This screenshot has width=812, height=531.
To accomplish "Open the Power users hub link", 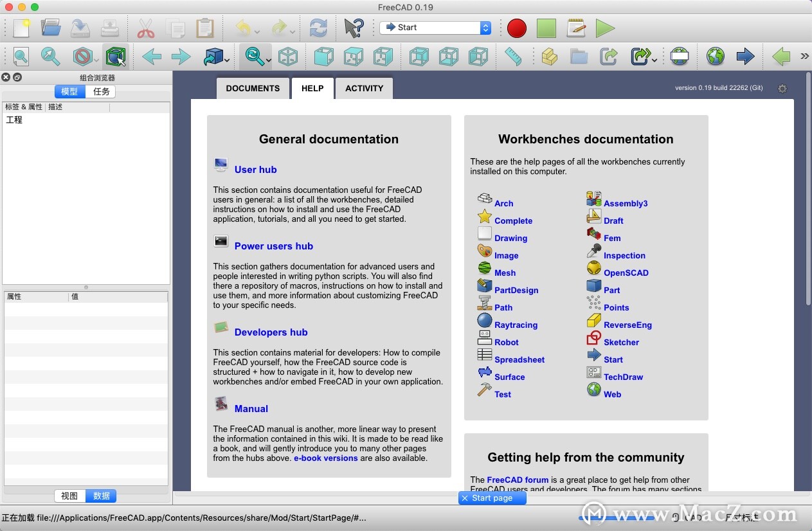I will [273, 246].
